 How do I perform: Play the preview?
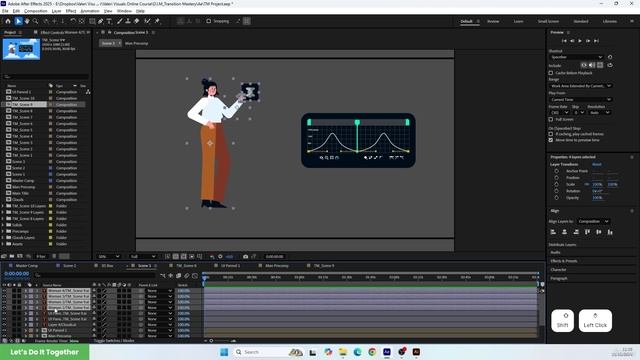coord(580,41)
